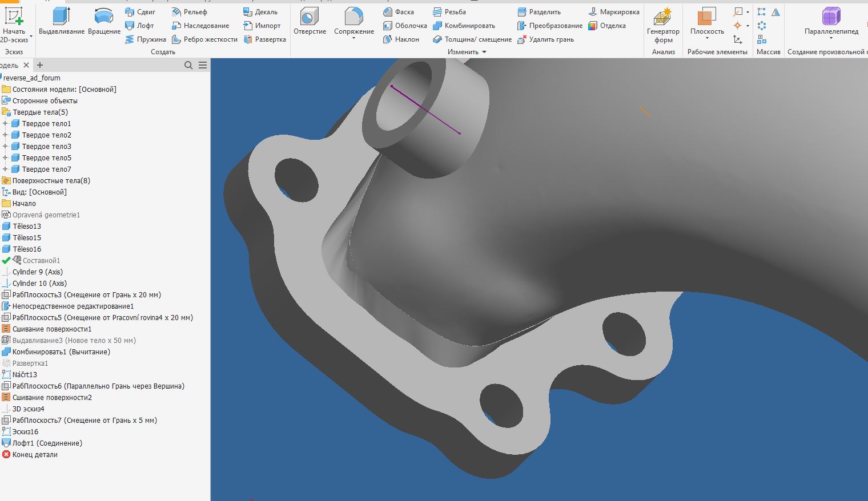Expand the Твердое тело1 node

[5, 123]
